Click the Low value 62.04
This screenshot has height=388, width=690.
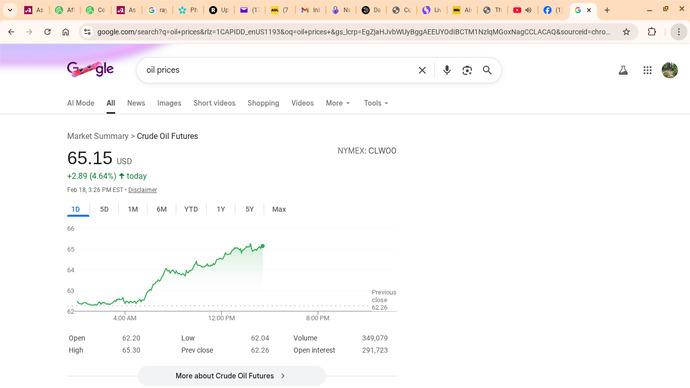point(260,338)
